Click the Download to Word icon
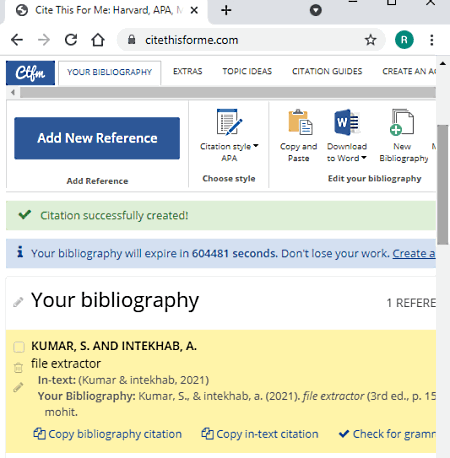Viewport: 450px width, 458px height. pos(347,122)
